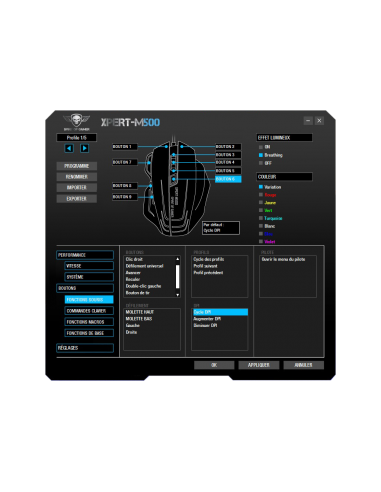The height and width of the screenshot is (492, 381).
Task: Select Clic droit in Boutons list
Action: [134, 259]
